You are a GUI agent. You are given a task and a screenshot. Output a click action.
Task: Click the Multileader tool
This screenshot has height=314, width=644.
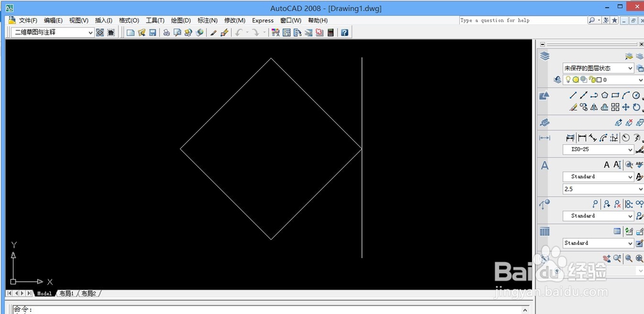click(596, 204)
